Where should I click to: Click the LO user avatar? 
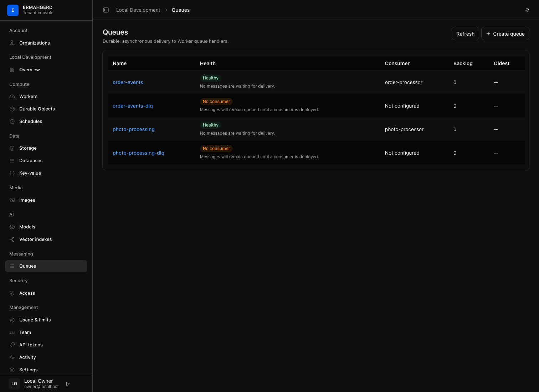14,384
